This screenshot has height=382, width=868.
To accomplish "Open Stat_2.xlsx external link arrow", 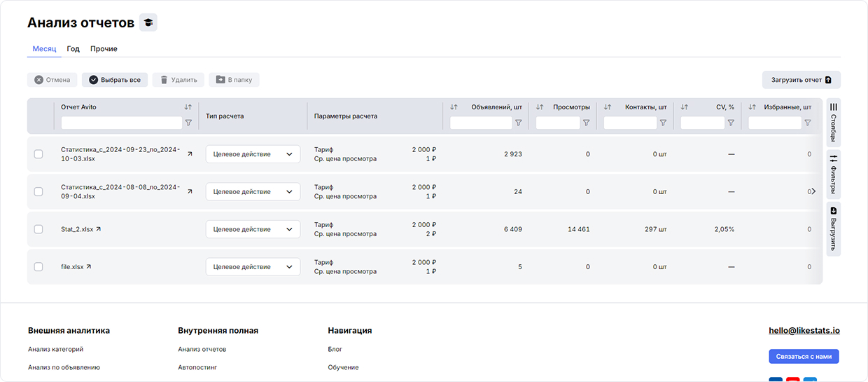I will coord(98,229).
